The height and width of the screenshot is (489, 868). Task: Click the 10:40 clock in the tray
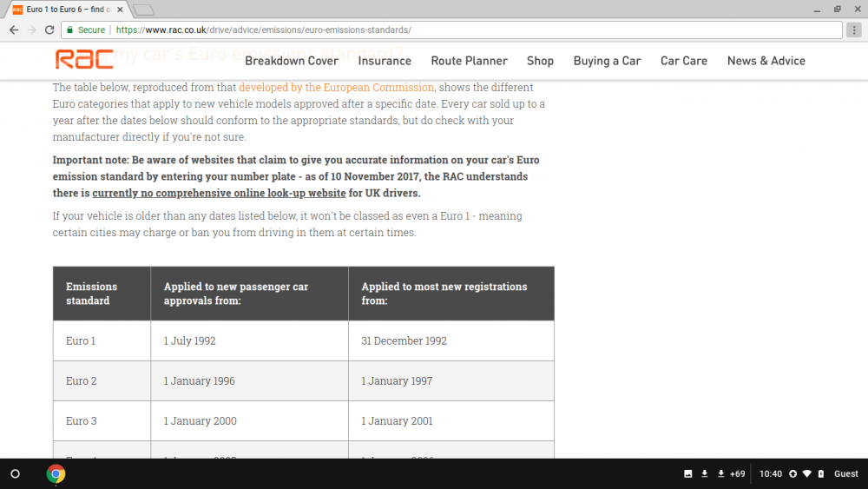pyautogui.click(x=771, y=473)
